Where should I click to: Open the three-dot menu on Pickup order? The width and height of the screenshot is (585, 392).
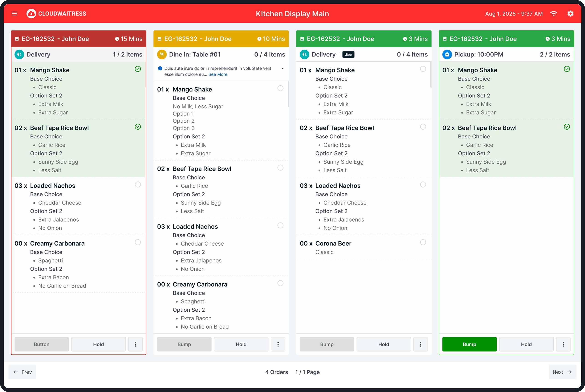point(563,344)
